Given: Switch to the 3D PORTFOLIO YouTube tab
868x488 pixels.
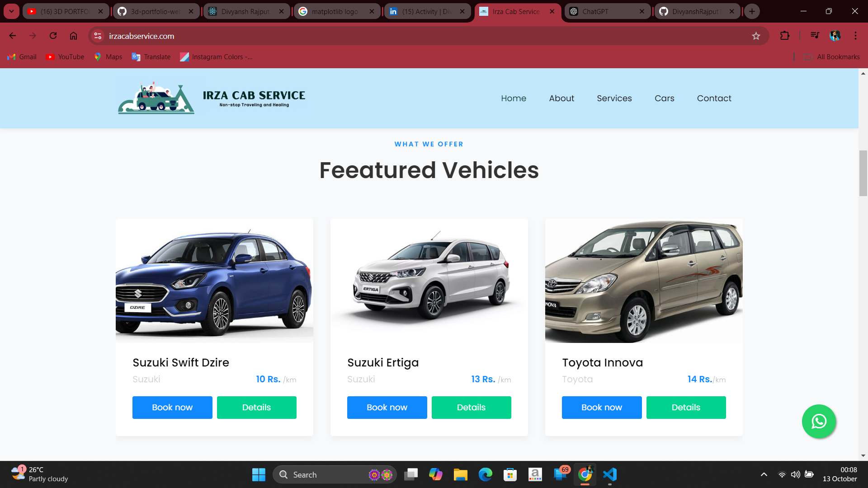Looking at the screenshot, I should click(66, 11).
